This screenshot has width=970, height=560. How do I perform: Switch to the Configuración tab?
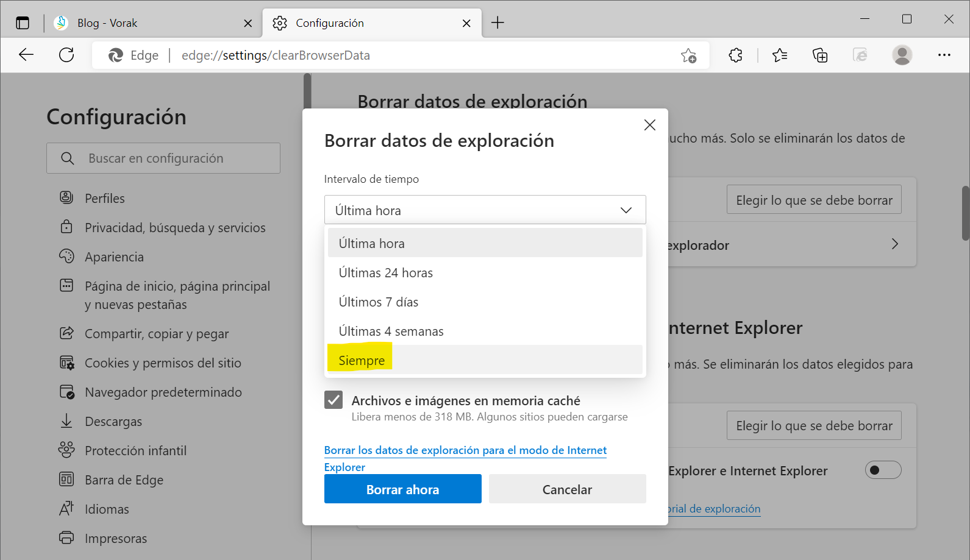[372, 23]
